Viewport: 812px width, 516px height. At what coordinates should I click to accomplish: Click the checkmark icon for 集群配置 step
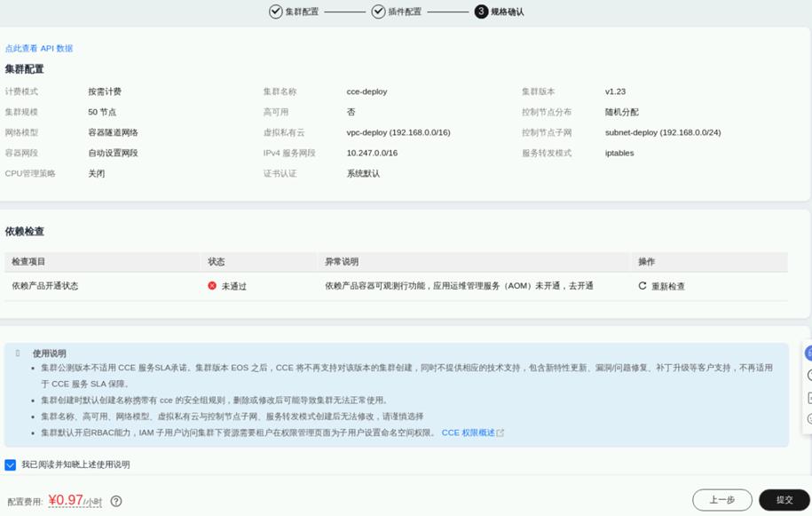pos(275,12)
